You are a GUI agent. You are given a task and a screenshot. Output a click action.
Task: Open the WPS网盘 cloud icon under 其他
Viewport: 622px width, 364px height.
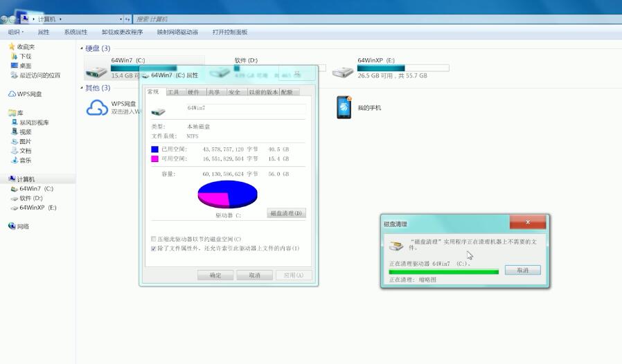97,107
